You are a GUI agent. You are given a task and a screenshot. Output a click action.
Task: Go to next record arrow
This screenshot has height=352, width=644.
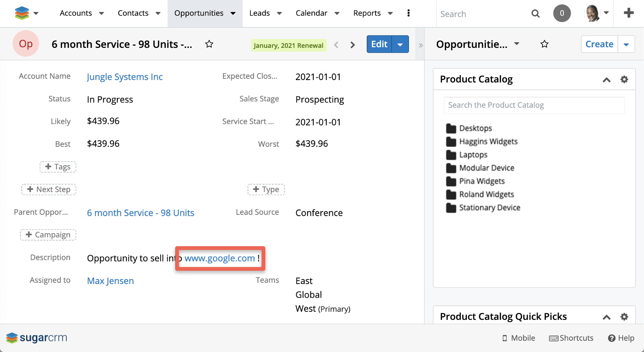[x=353, y=45]
